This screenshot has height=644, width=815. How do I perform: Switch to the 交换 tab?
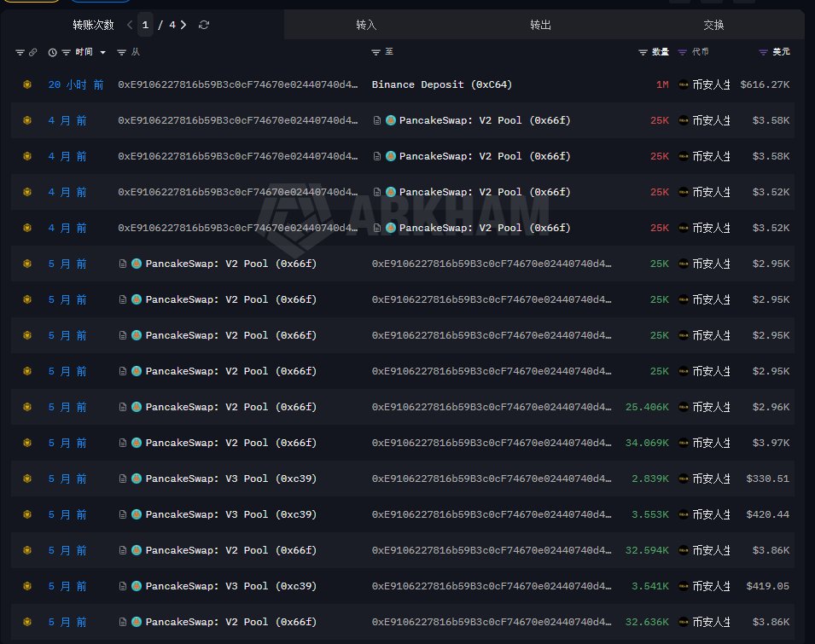(x=713, y=25)
